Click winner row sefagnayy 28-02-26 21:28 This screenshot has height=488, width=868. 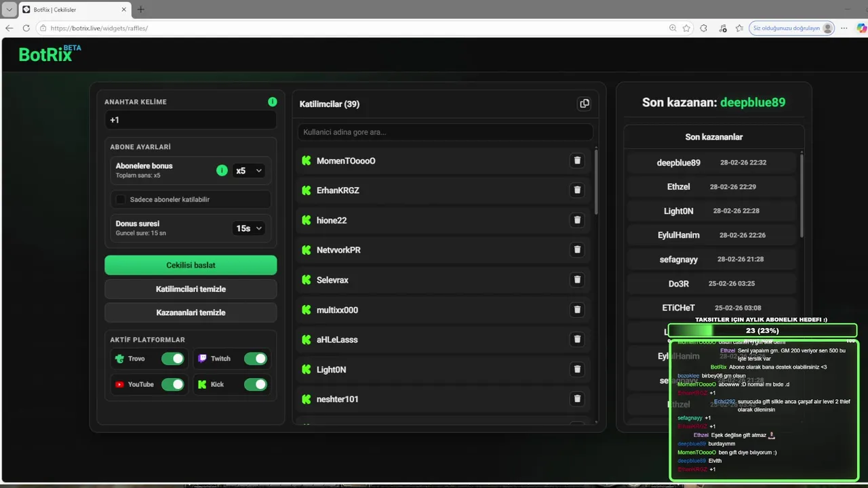(x=711, y=260)
